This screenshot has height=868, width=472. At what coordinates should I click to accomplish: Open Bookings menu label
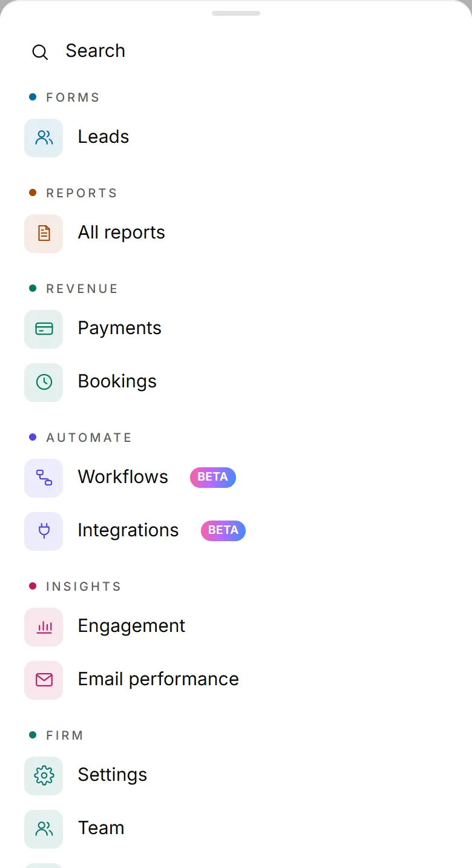coord(117,381)
